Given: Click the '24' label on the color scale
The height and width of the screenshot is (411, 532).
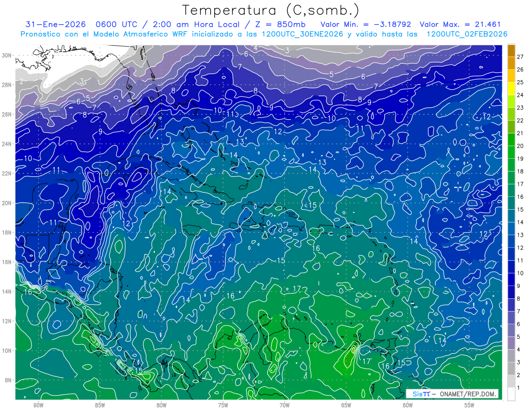Looking at the screenshot, I should tap(520, 95).
